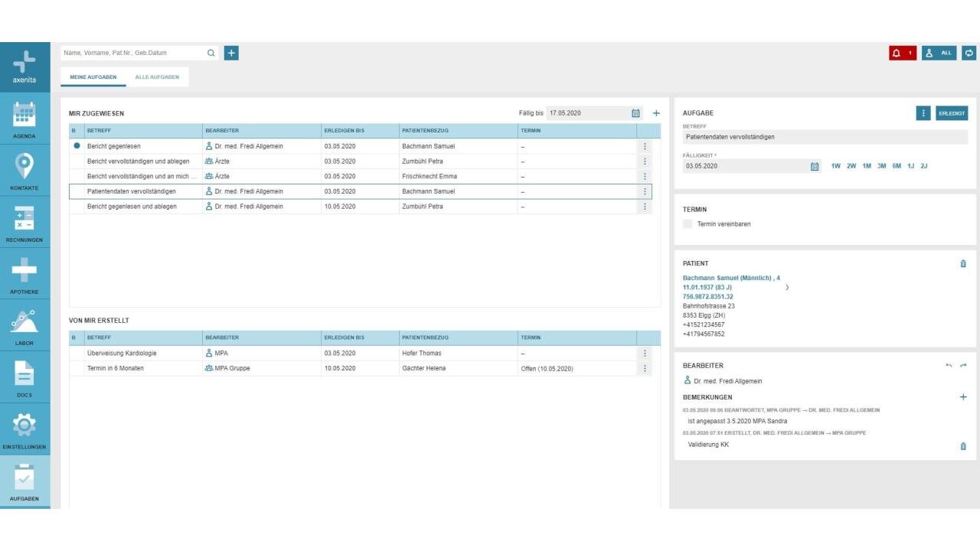Open the Einstellungen gear settings
Screen dimensions: 980x551
(24, 429)
